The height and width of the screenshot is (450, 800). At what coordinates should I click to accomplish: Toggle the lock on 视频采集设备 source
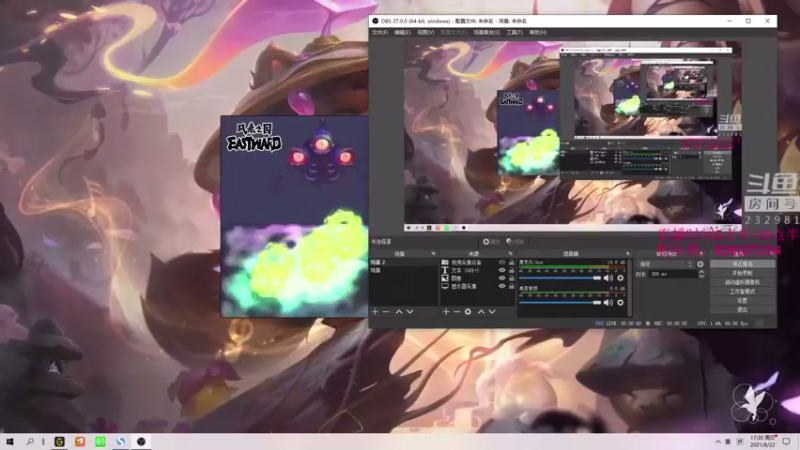click(x=511, y=262)
